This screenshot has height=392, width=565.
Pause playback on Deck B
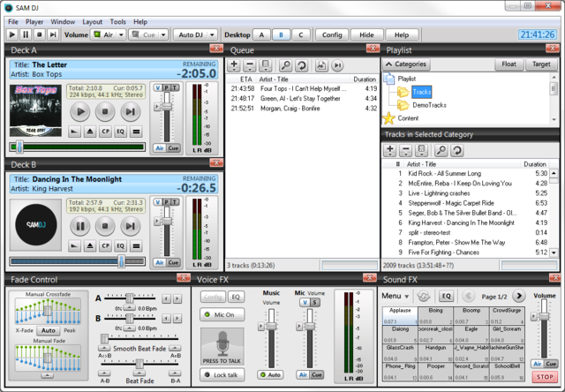pos(80,226)
